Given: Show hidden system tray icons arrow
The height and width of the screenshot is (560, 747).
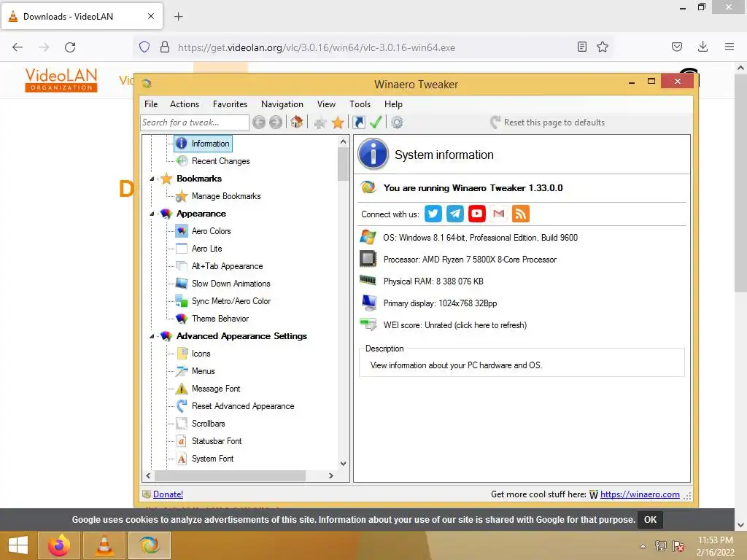Looking at the screenshot, I should click(x=643, y=546).
